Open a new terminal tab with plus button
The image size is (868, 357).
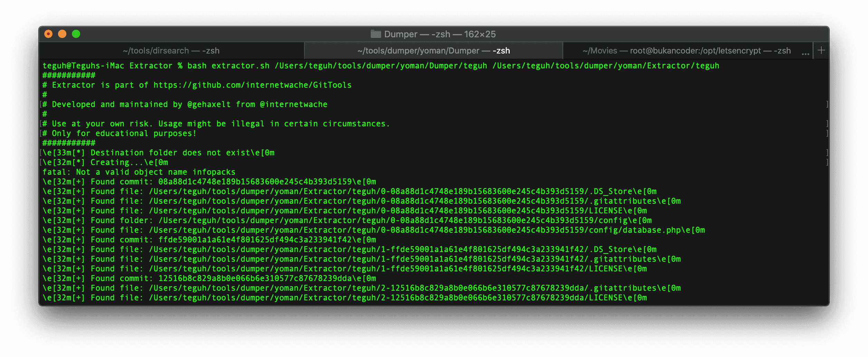pyautogui.click(x=821, y=50)
